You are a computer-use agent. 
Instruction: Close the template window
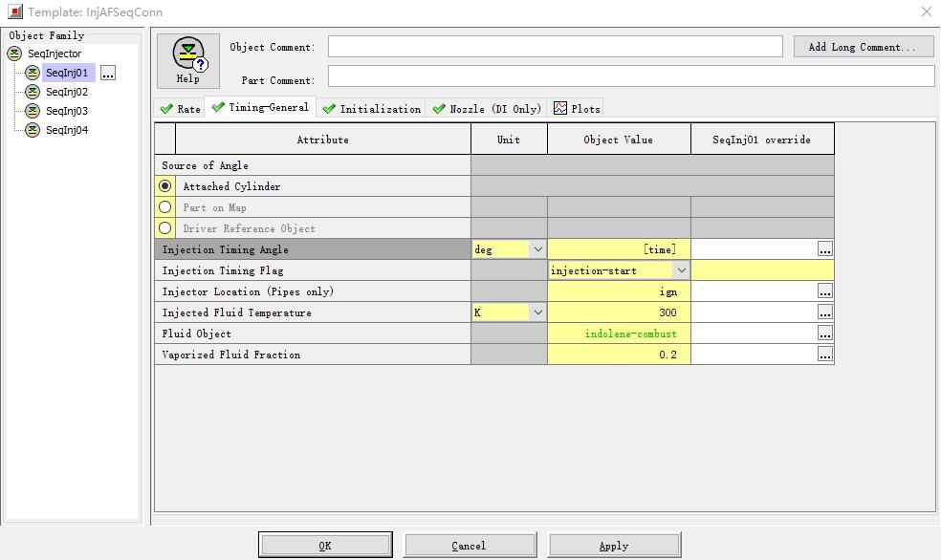[x=927, y=11]
